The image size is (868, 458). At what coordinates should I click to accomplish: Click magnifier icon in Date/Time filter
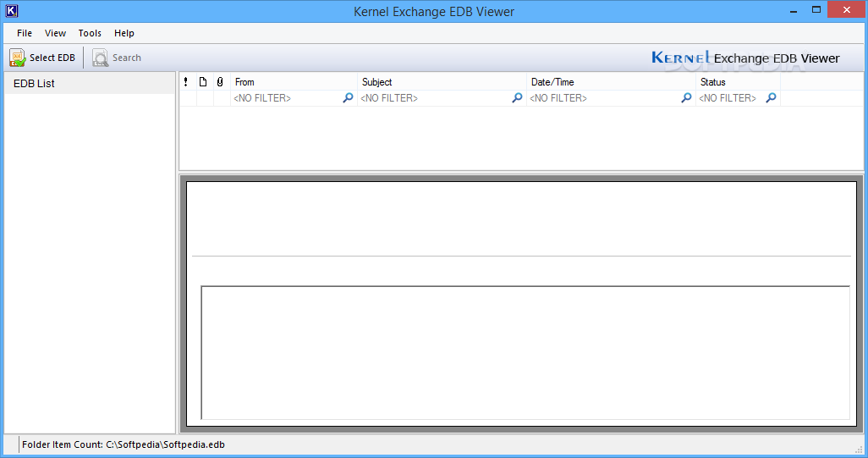pos(686,98)
